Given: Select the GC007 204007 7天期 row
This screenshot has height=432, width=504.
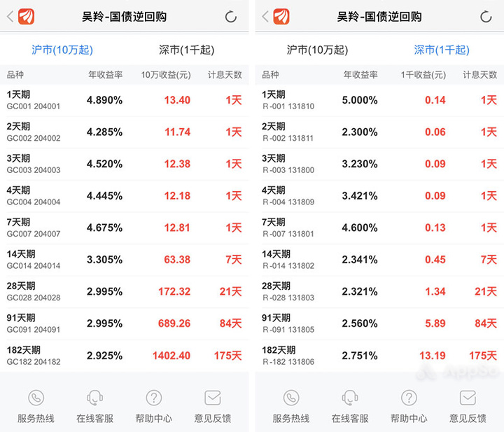Looking at the screenshot, I should coord(125,228).
